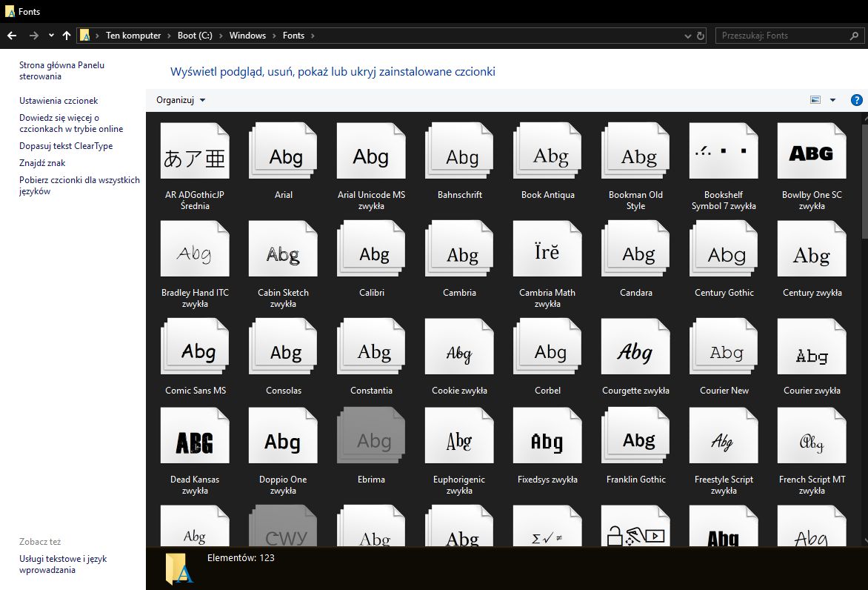868x590 pixels.
Task: Select the Bookshelf Symbol 7 font
Action: coord(724,153)
